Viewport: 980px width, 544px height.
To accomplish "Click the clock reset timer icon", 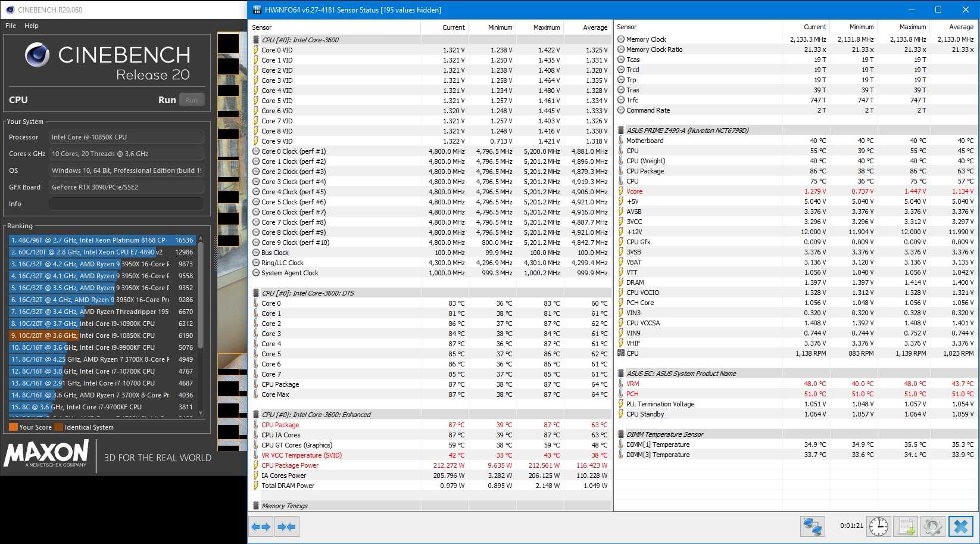I will pos(878,527).
